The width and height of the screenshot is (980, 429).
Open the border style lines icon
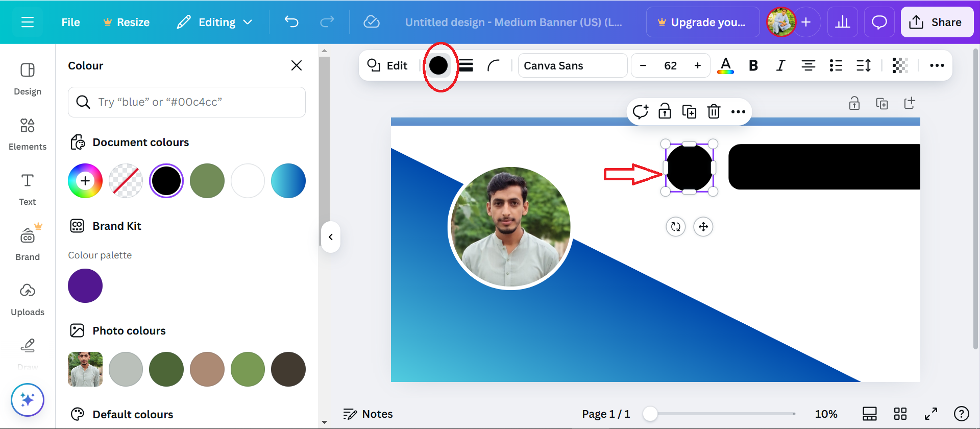click(x=466, y=65)
